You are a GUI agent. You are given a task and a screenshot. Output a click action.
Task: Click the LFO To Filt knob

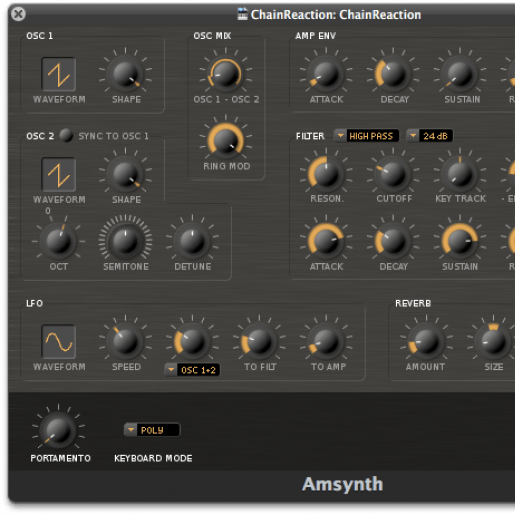click(259, 342)
